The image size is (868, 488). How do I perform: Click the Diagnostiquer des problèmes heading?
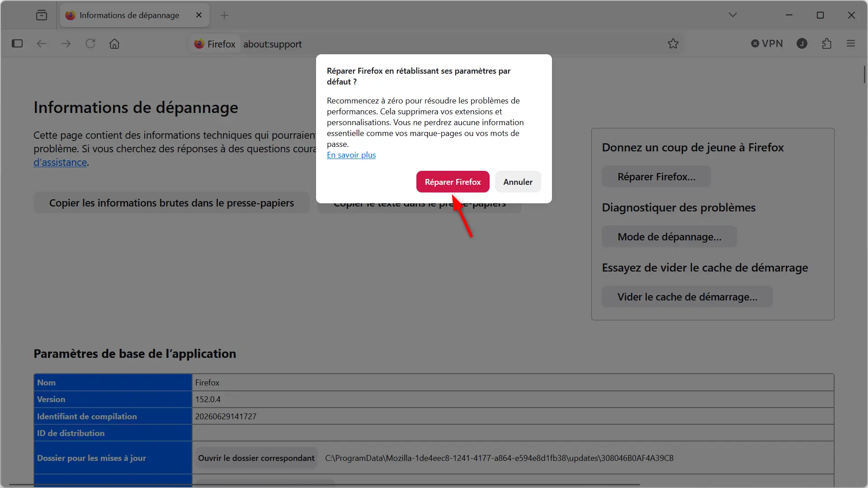coord(679,208)
